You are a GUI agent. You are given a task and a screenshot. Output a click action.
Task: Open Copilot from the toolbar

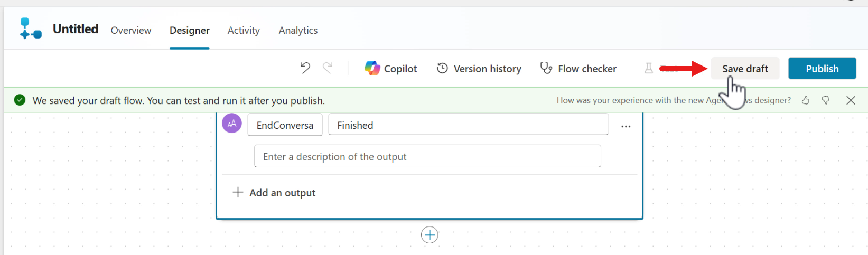tap(391, 69)
